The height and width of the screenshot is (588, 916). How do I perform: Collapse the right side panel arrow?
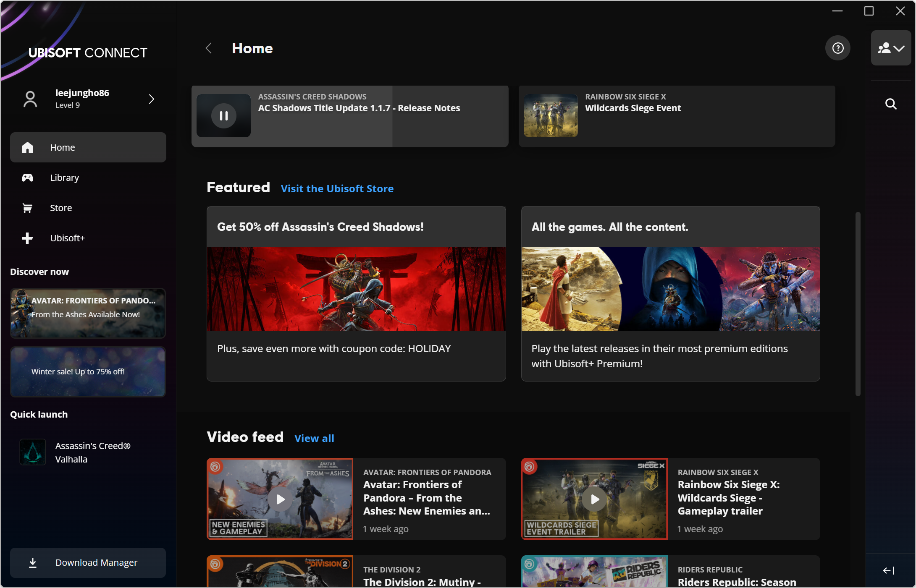(x=888, y=570)
